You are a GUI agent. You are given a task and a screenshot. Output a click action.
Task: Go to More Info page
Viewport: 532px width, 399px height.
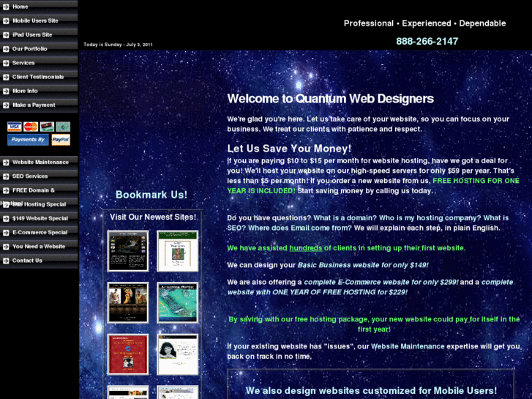pos(39,91)
